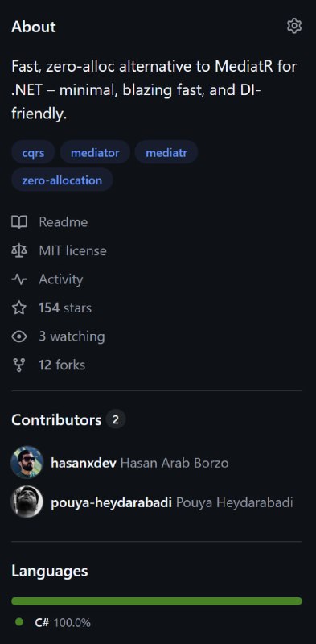This screenshot has height=644, width=316.
Task: Open the Readme link
Action: coord(64,222)
